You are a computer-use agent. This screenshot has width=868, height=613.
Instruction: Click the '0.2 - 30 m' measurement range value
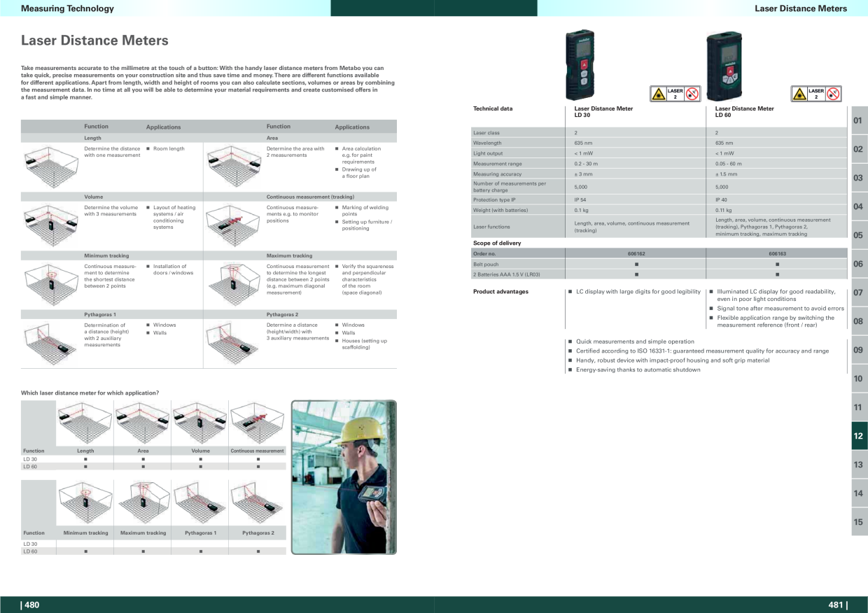coord(587,164)
